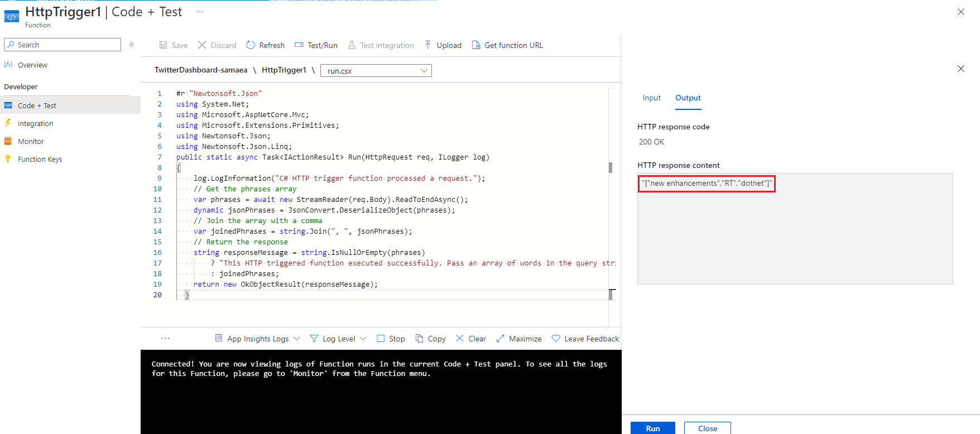Switch to the Input tab

click(651, 98)
